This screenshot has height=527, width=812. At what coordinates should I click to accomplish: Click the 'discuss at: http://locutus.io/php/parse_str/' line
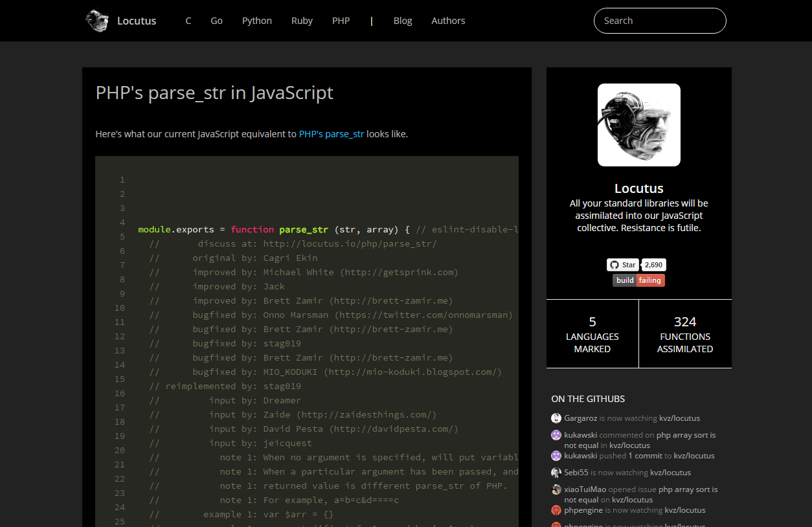[293, 243]
